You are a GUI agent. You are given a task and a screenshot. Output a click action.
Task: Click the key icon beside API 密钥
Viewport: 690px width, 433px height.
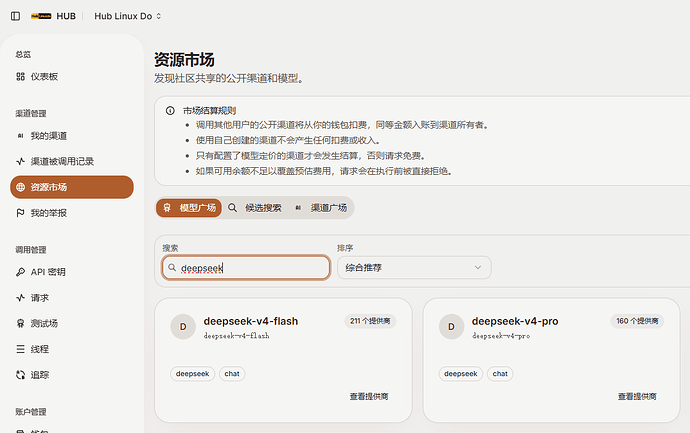[x=20, y=272]
